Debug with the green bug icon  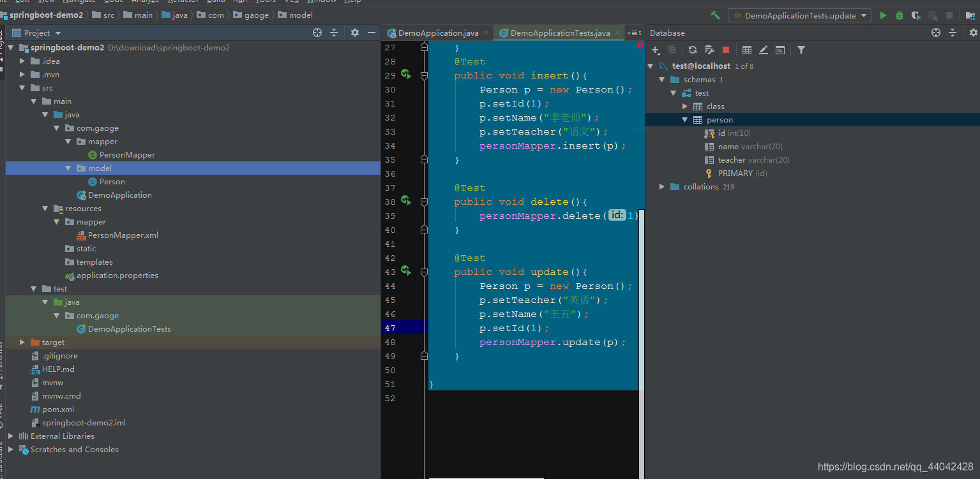(900, 15)
